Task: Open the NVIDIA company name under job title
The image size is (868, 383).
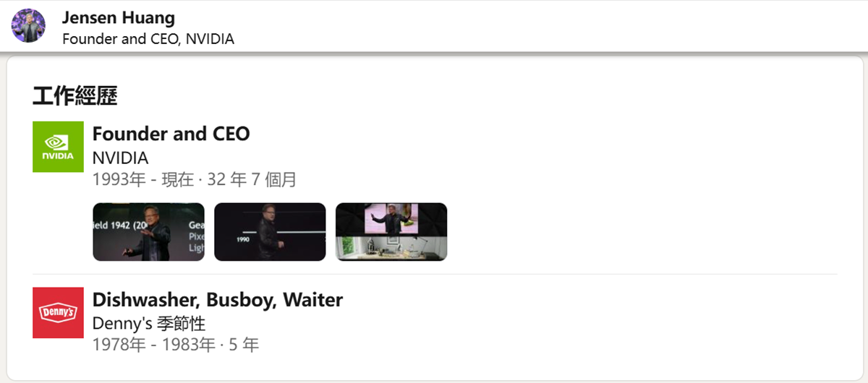Action: pos(121,158)
